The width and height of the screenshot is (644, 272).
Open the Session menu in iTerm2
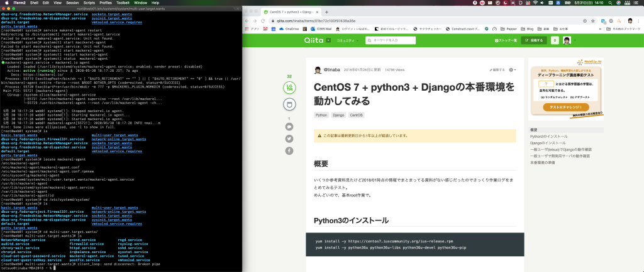[72, 3]
